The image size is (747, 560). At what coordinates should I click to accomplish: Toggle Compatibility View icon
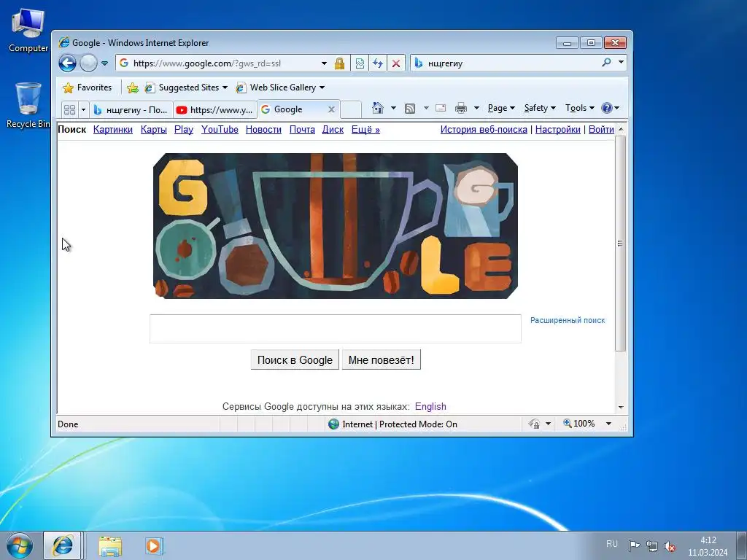(360, 63)
